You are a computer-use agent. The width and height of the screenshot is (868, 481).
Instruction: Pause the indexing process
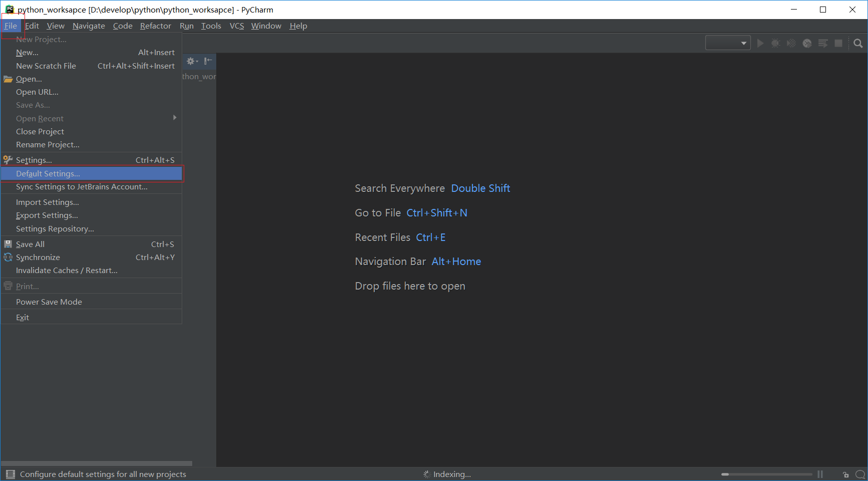pos(820,474)
